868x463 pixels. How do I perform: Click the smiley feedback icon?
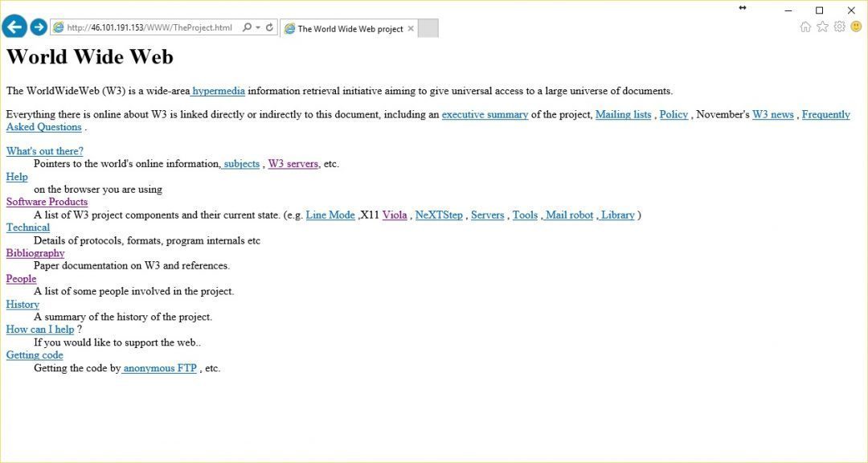click(x=857, y=27)
